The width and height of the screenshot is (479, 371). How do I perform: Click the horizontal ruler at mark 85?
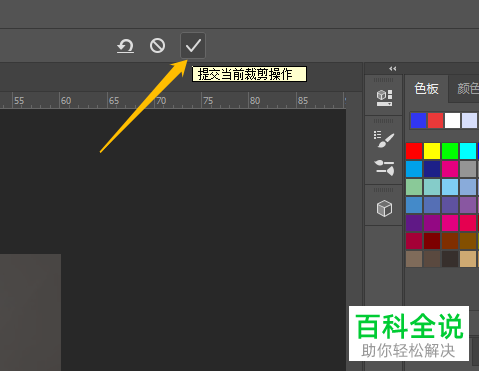tap(303, 101)
